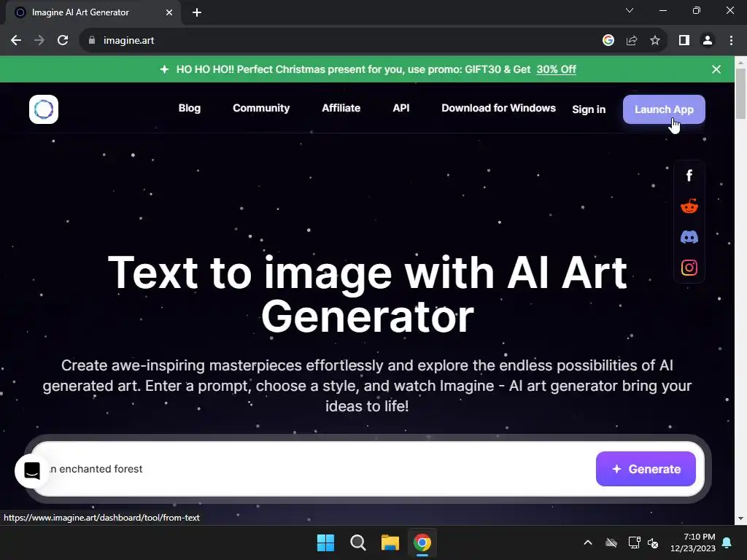Click the network tray icon

click(x=634, y=542)
